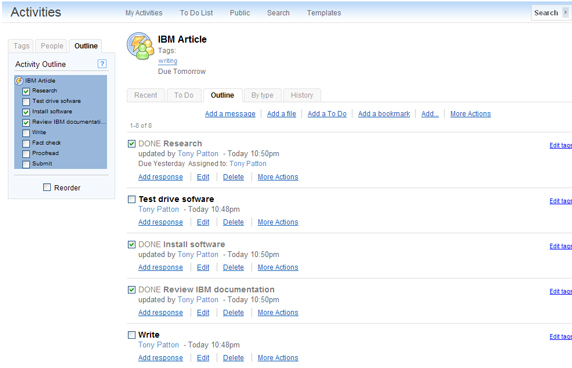Open the Search page in navigation

coord(278,13)
